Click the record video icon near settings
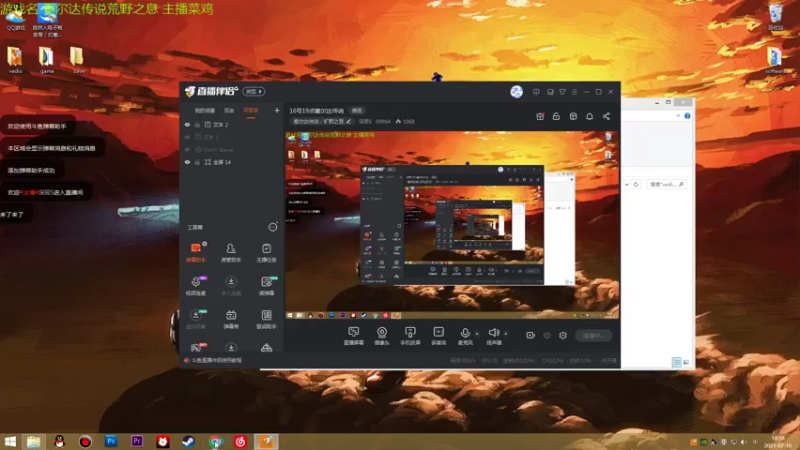This screenshot has width=800, height=450. [x=531, y=335]
